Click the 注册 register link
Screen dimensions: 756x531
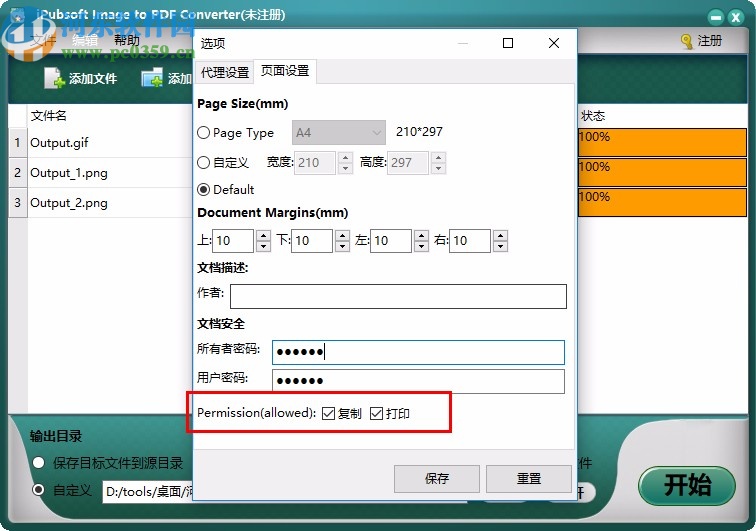click(710, 41)
